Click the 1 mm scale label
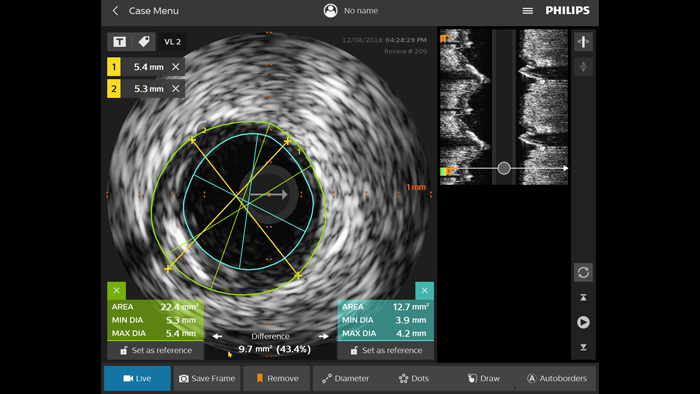The height and width of the screenshot is (394, 700). [x=416, y=187]
